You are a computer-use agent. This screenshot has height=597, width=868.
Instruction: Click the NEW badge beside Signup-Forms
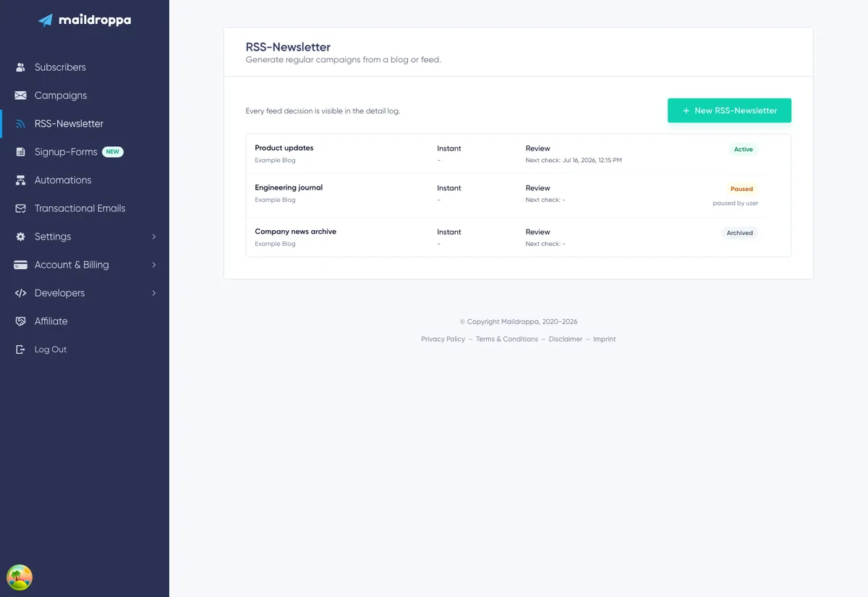click(x=113, y=152)
